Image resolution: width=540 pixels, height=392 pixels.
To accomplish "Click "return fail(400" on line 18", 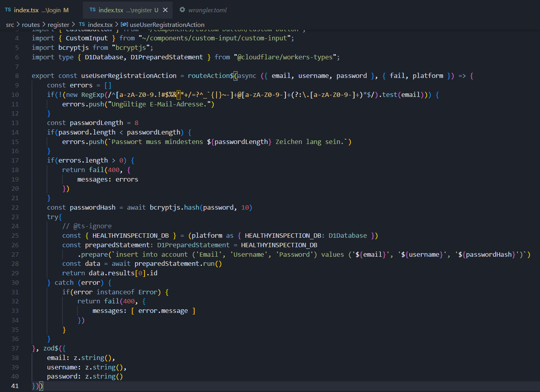I will click(91, 170).
